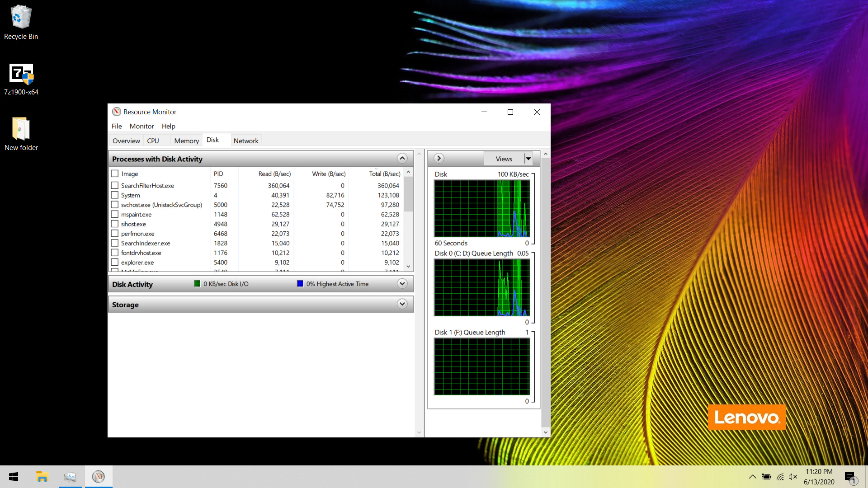
Task: Check the System process checkbox
Action: pyautogui.click(x=115, y=195)
